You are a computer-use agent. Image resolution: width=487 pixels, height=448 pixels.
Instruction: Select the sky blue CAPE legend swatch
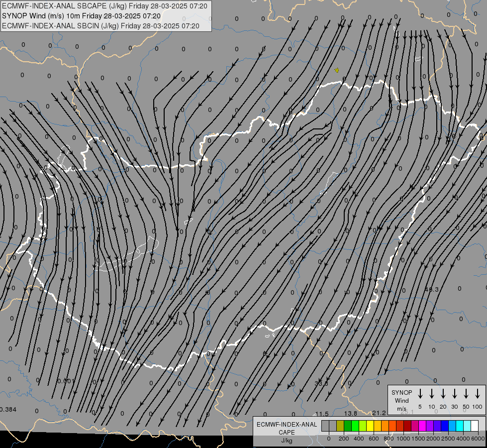[x=453, y=426]
